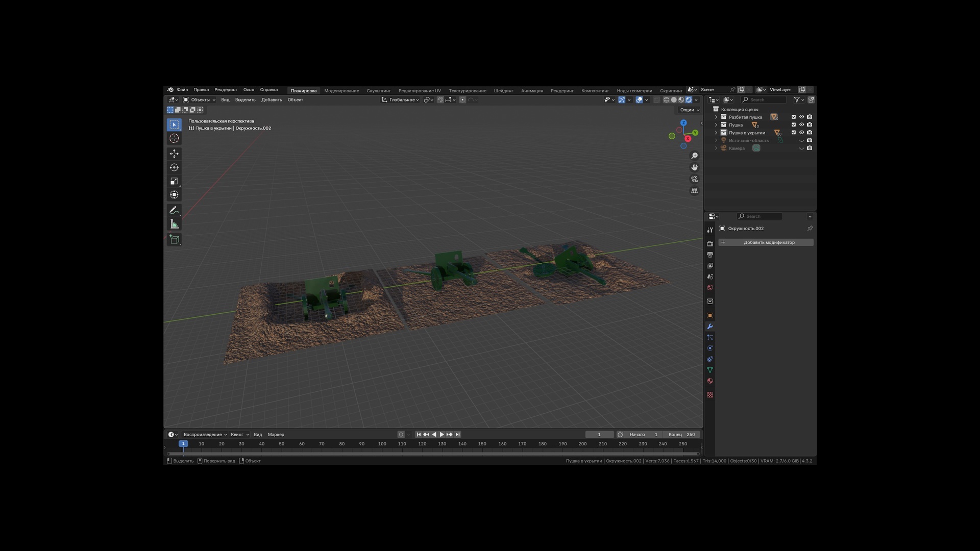Select the Scale tool

(x=174, y=181)
